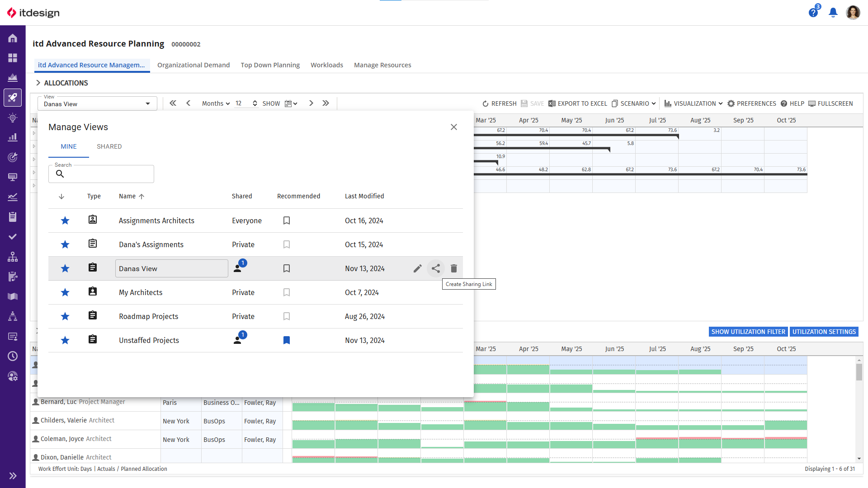Open Manage Resources tab
Viewport: 868px width, 488px height.
tap(382, 65)
